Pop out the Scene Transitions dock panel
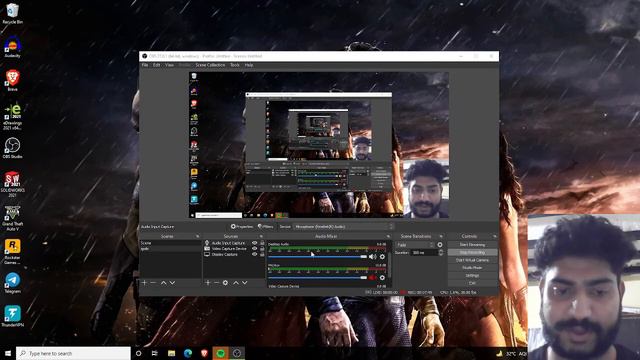This screenshot has width=640, height=360. [x=441, y=236]
